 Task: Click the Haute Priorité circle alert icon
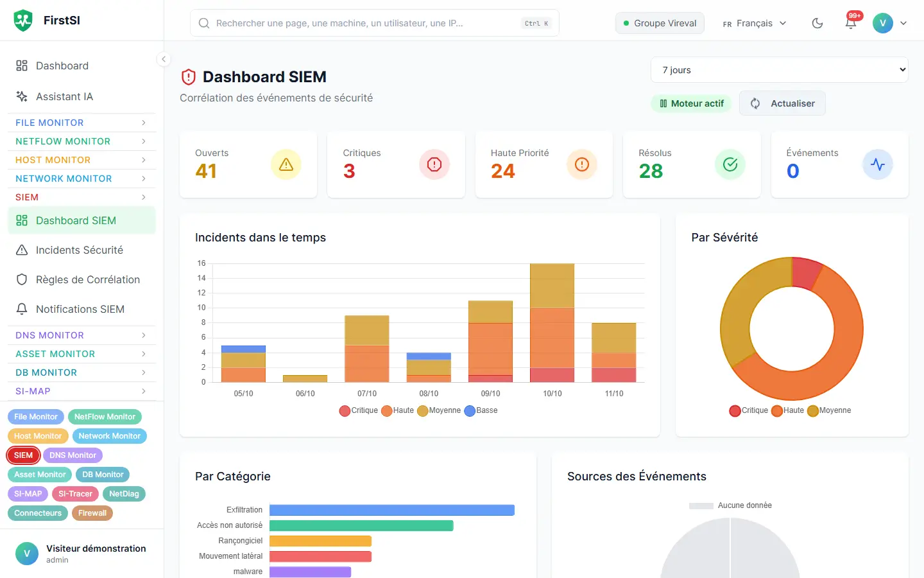(x=582, y=164)
